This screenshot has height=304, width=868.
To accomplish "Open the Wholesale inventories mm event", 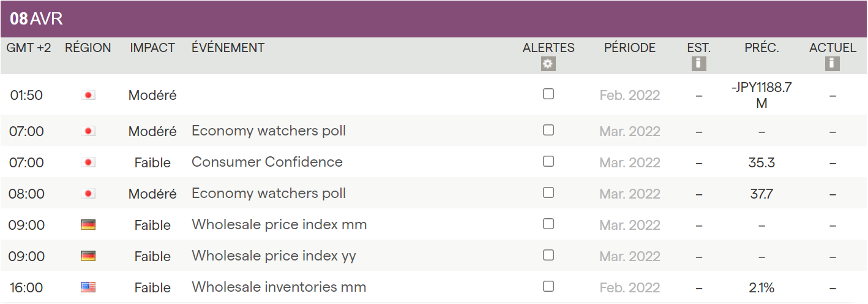I will pos(279,287).
